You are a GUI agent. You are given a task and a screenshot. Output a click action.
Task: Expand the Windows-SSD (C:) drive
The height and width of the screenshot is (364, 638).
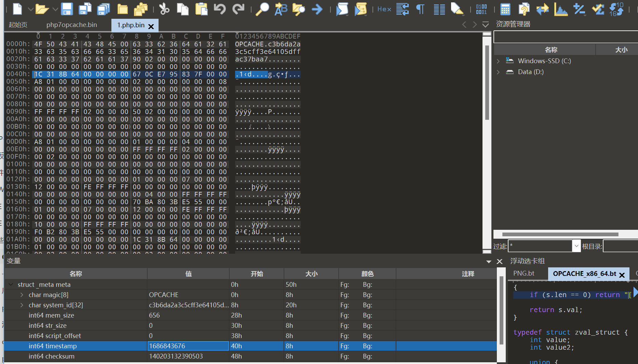[498, 61]
